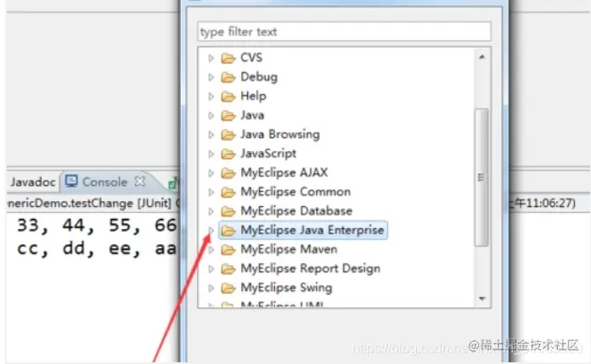Expand the MyEclipse Swing category
Viewport: 591px width, 364px height.
coord(211,288)
